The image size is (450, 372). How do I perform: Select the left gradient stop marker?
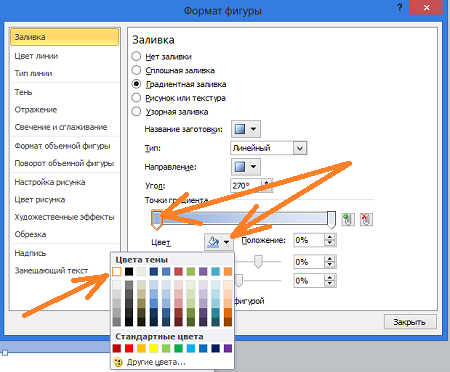[157, 220]
